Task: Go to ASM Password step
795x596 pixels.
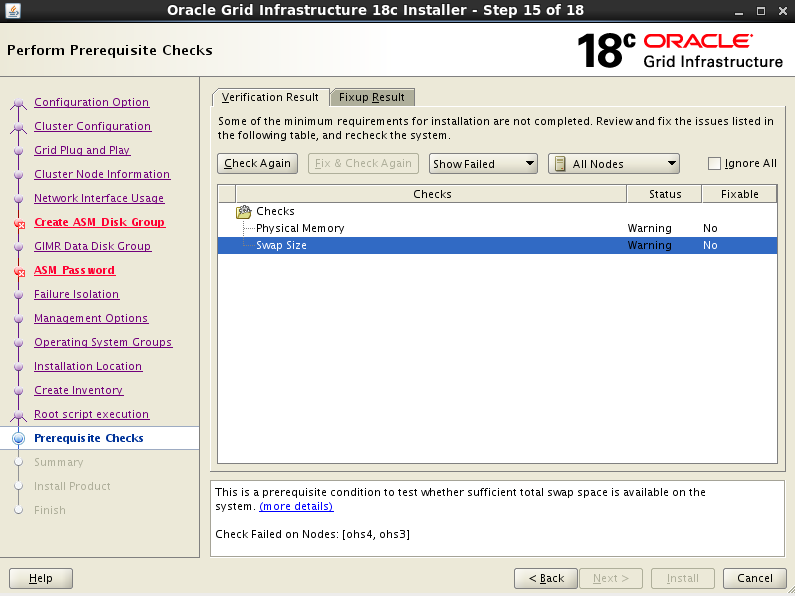Action: tap(75, 270)
